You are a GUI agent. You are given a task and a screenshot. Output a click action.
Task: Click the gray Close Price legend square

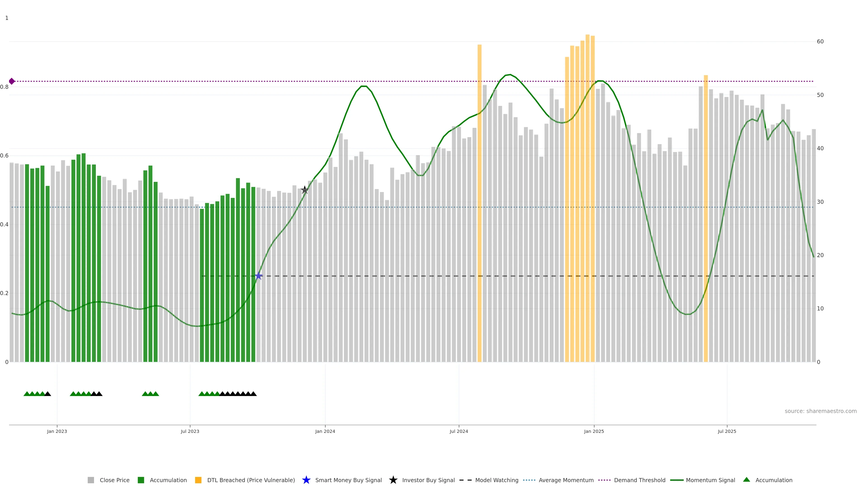pos(91,480)
